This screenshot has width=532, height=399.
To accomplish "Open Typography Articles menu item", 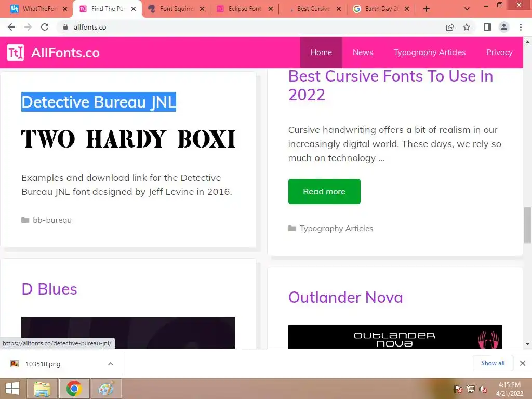I will 430,52.
